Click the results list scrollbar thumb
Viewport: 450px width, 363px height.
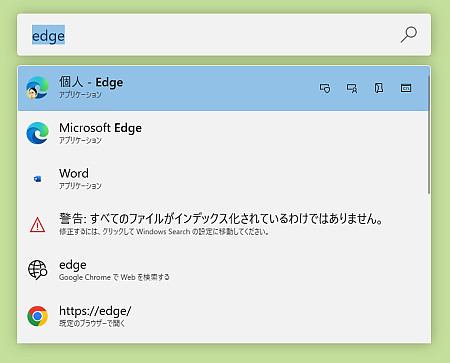(x=429, y=135)
